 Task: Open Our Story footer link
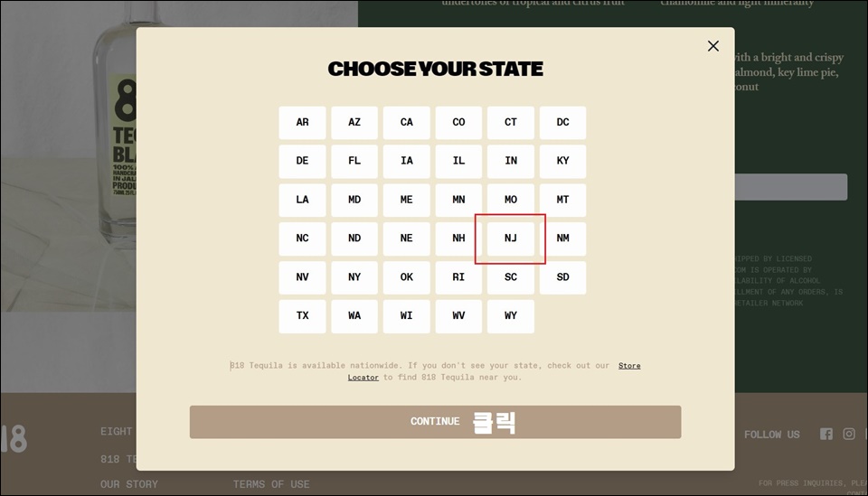point(129,484)
